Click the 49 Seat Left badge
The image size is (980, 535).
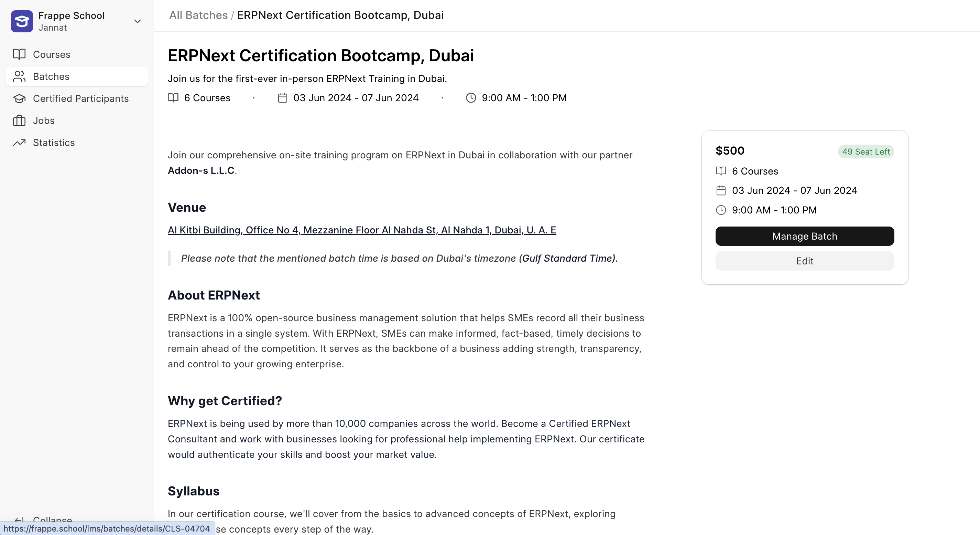(x=865, y=151)
